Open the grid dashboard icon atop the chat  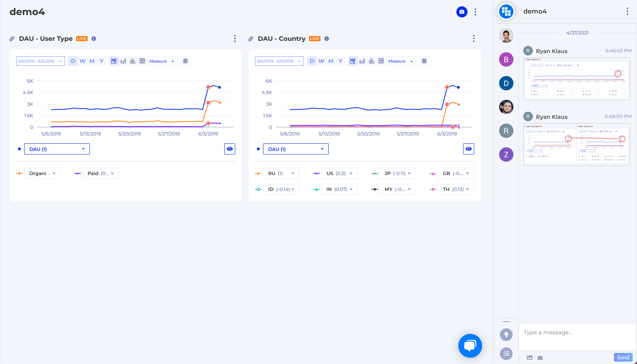tap(506, 11)
